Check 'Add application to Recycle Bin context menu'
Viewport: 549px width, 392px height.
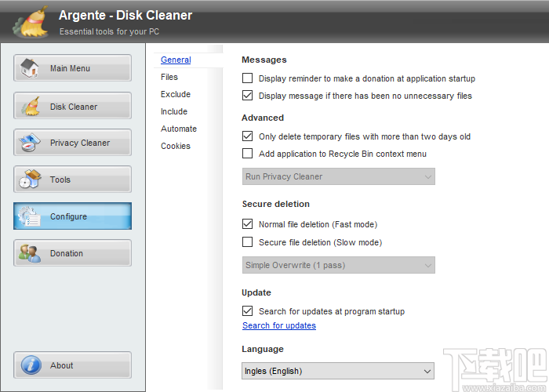[248, 154]
